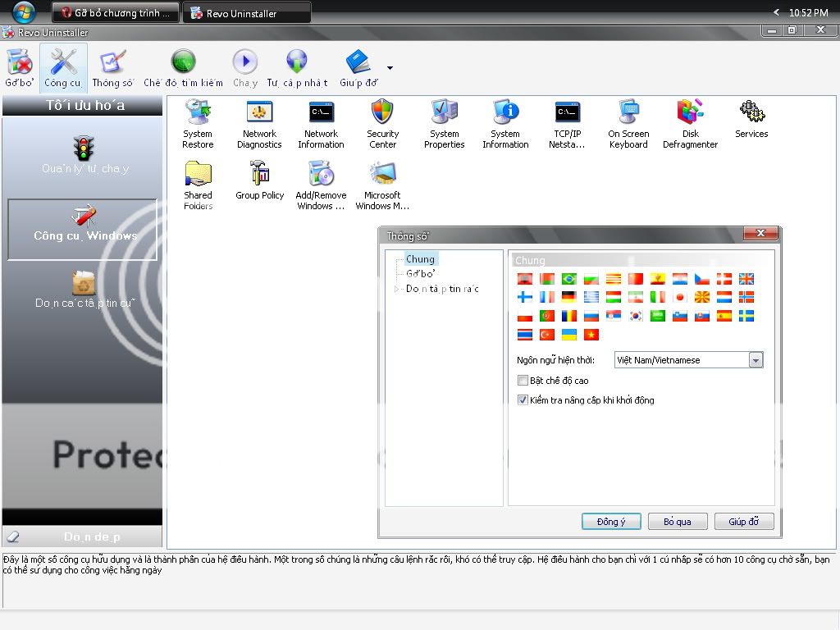This screenshot has width=840, height=630.
Task: Select Chung in the settings tree
Action: click(x=420, y=259)
